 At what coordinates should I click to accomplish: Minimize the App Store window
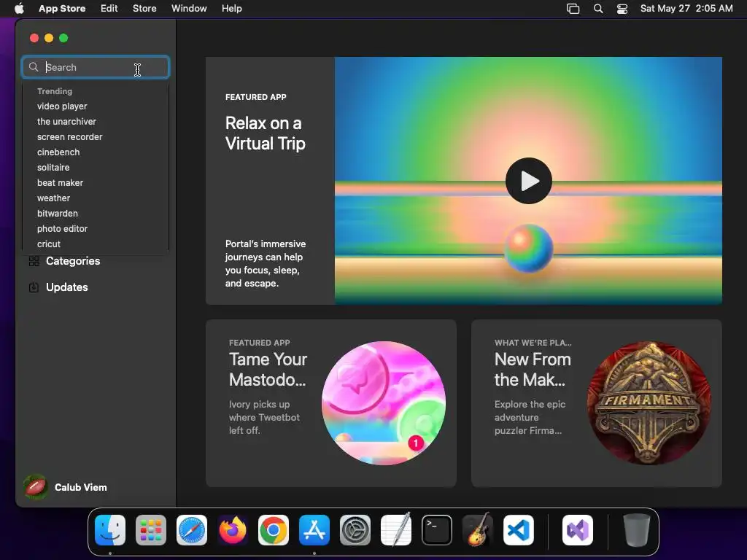pyautogui.click(x=49, y=38)
